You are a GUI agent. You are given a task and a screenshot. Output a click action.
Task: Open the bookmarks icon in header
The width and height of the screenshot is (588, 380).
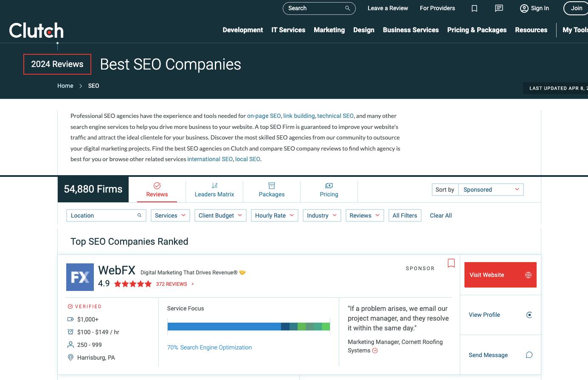pos(475,8)
